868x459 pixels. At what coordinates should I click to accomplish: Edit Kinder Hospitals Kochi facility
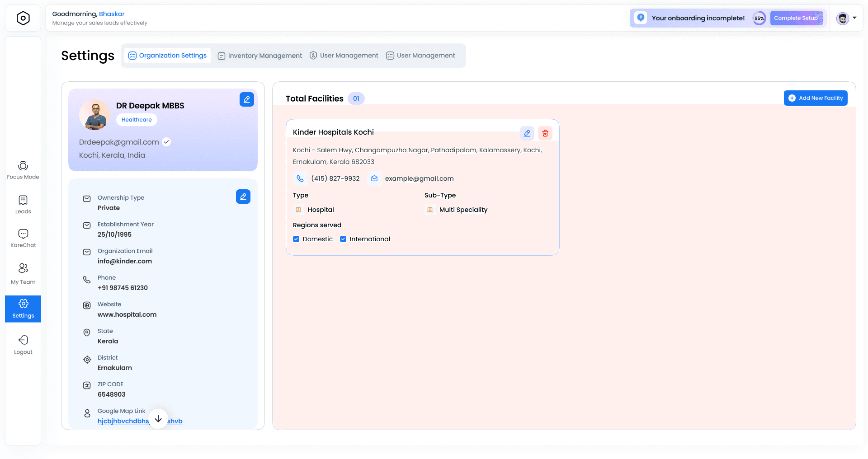click(x=527, y=133)
